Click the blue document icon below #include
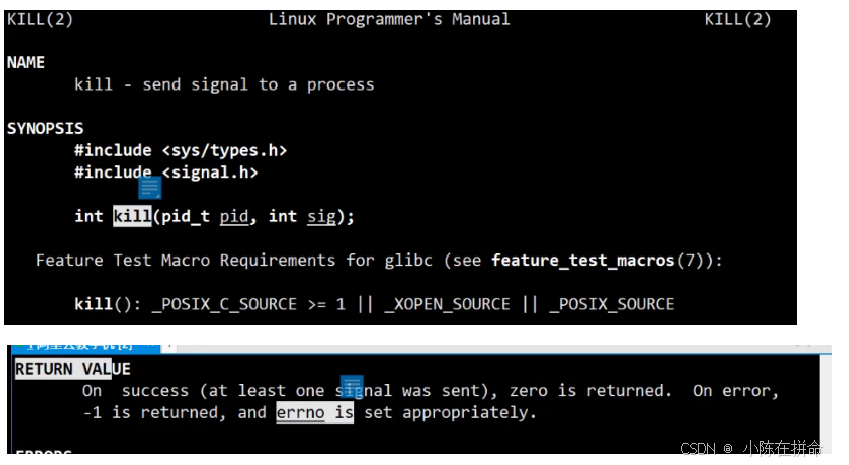 click(x=149, y=188)
